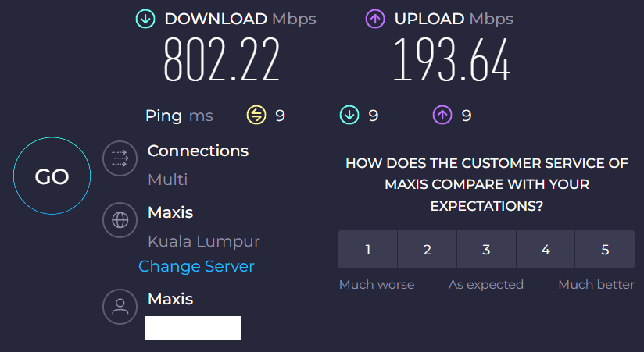Select rating 4 in the survey

(x=546, y=250)
